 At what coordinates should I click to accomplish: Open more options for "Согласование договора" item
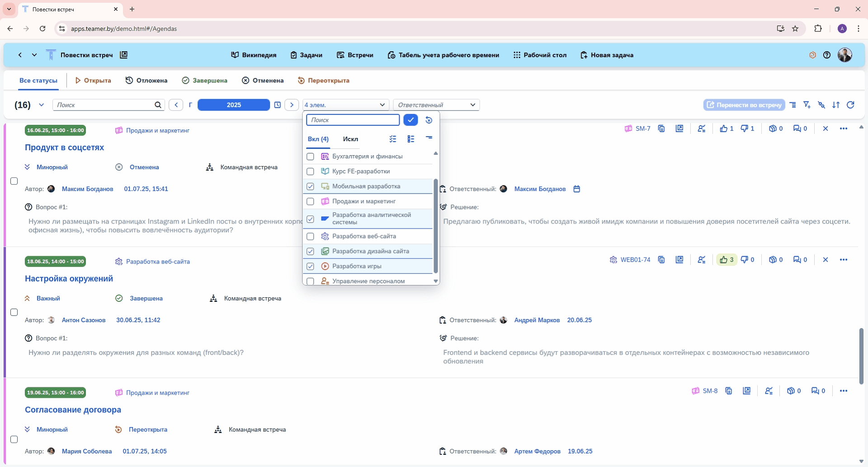(x=843, y=391)
